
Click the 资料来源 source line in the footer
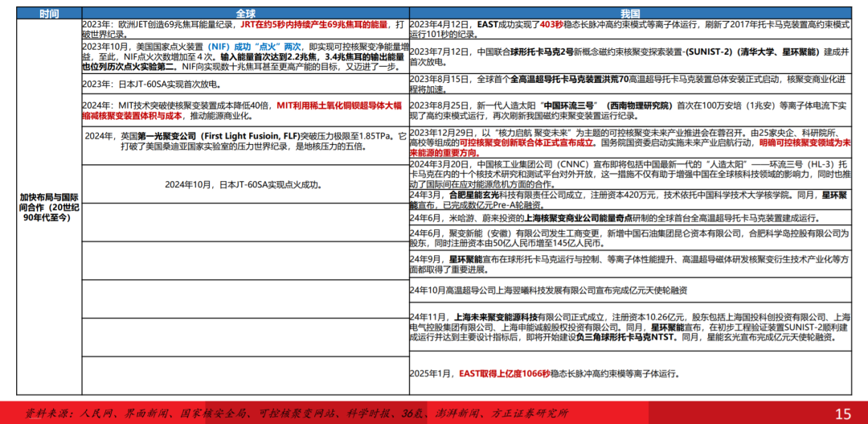click(x=297, y=414)
